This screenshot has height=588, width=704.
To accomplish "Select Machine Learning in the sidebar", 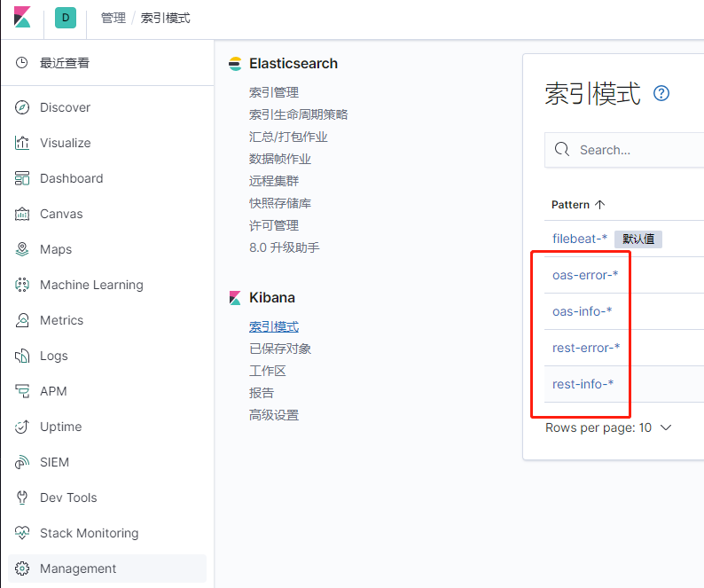I will click(x=91, y=285).
